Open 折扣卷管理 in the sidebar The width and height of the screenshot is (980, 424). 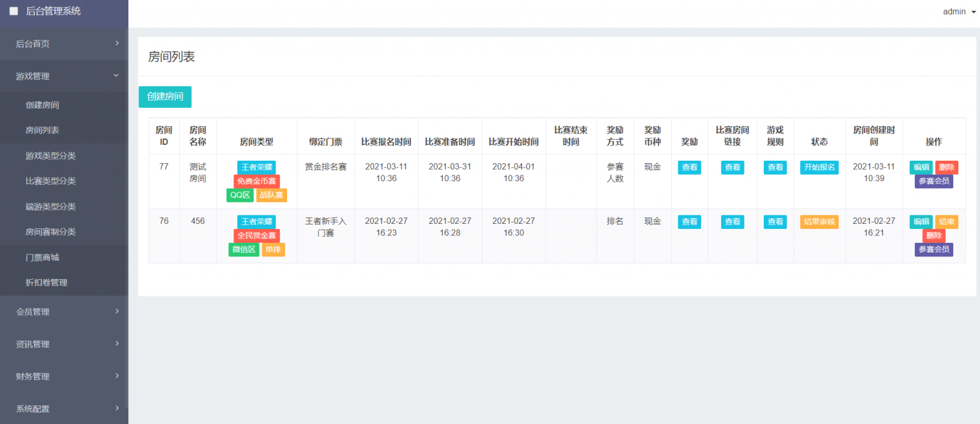46,282
